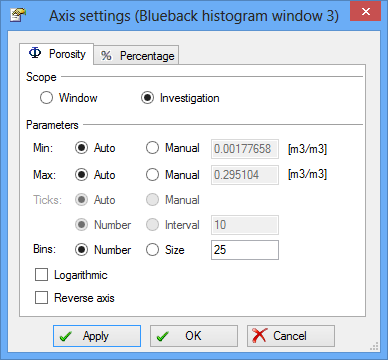Click the m3/m3 unit beside Min
Screen dimensions: 388x360
point(307,149)
